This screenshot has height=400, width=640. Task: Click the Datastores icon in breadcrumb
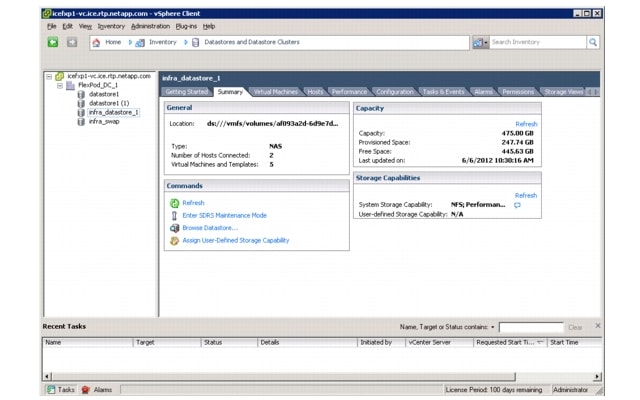(x=196, y=42)
